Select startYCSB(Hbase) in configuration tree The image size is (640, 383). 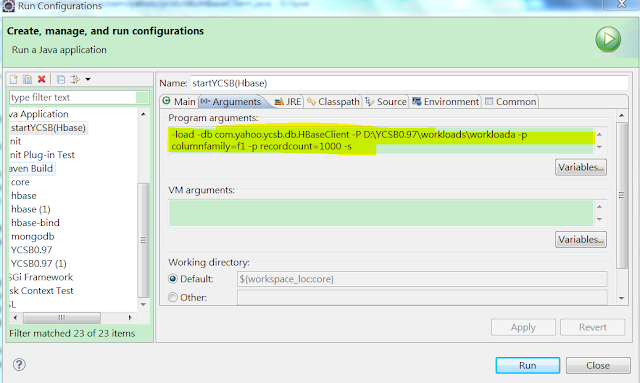tap(48, 128)
